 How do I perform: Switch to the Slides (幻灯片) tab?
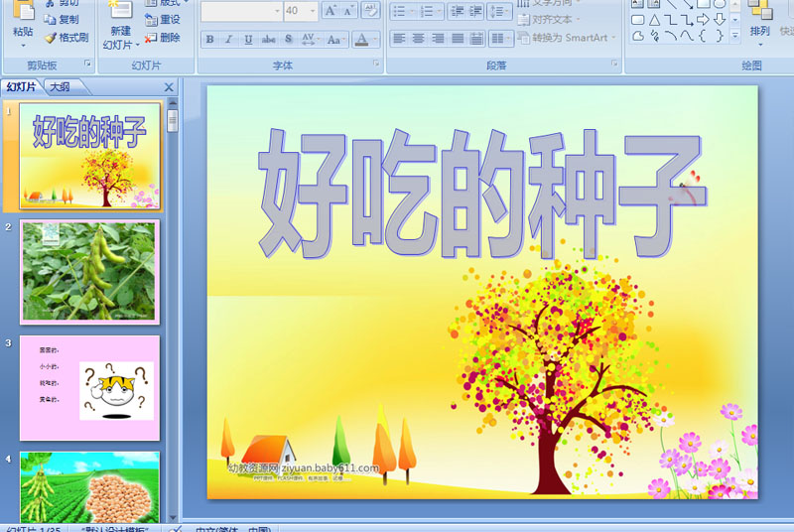22,87
